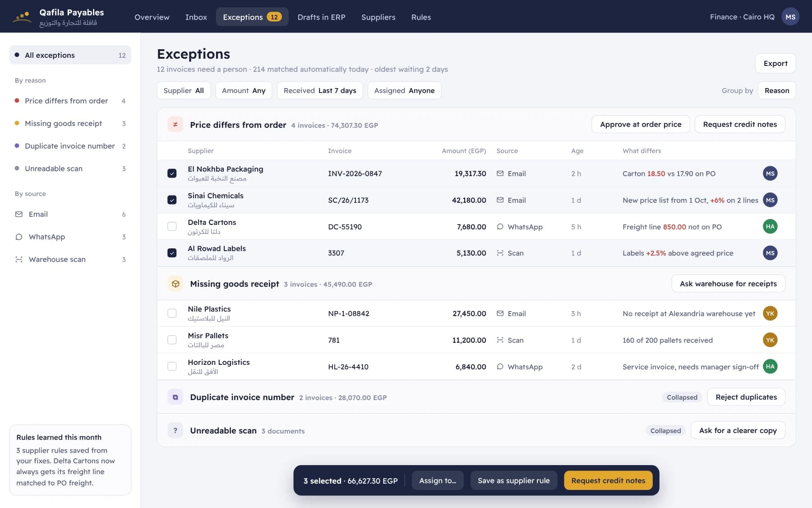This screenshot has height=508, width=812.
Task: Click the not-equal icon for Price differs group
Action: 175,125
